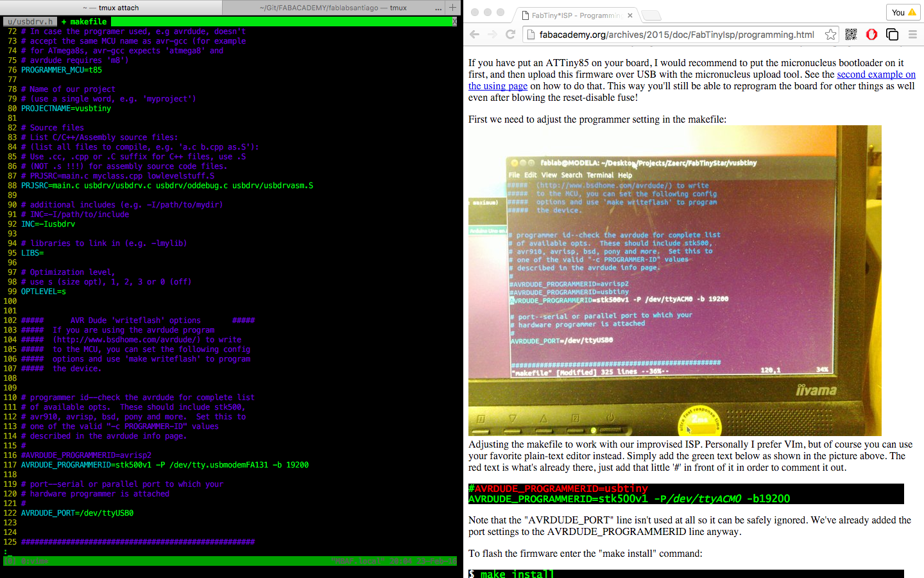Click '# Name of our project' comment
Viewport: 924px width, 578px height.
pos(69,89)
